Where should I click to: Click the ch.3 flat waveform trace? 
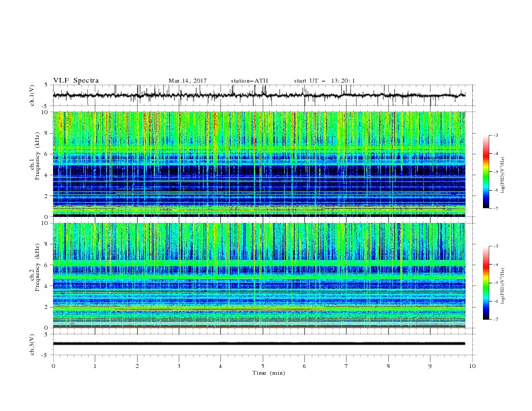(259, 344)
